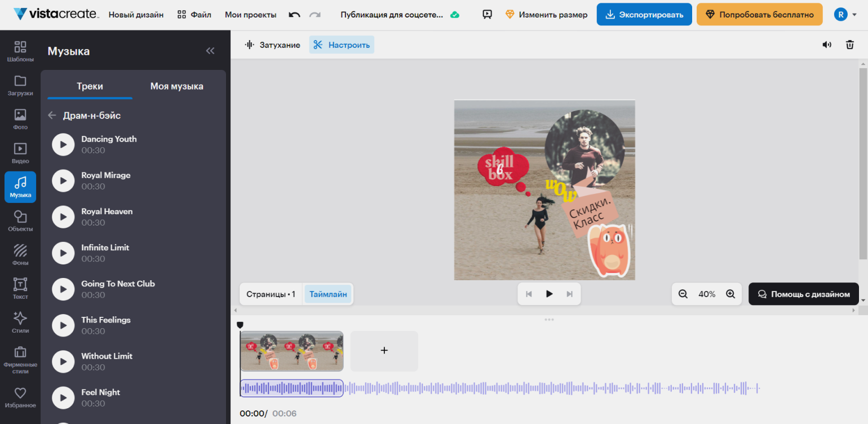Viewport: 868px width, 424px height.
Task: Open the Фирменные стили brand kit panel
Action: coord(20,359)
